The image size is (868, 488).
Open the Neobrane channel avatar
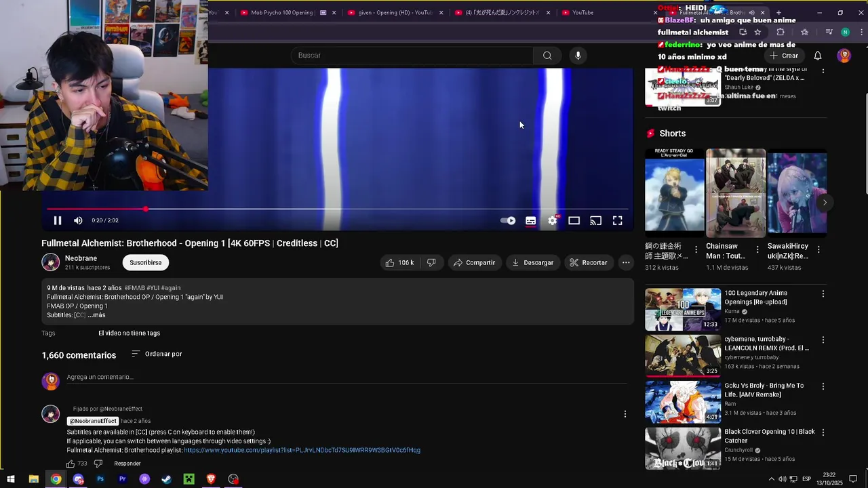[51, 262]
